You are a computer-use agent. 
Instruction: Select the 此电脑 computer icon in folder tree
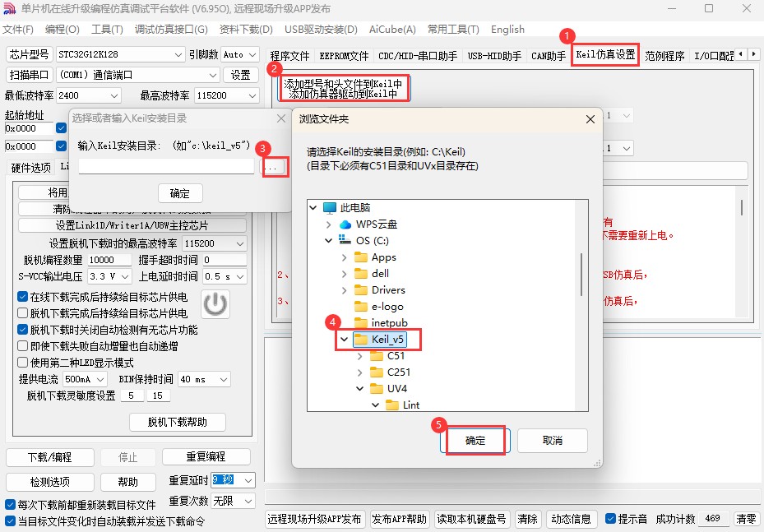click(330, 208)
